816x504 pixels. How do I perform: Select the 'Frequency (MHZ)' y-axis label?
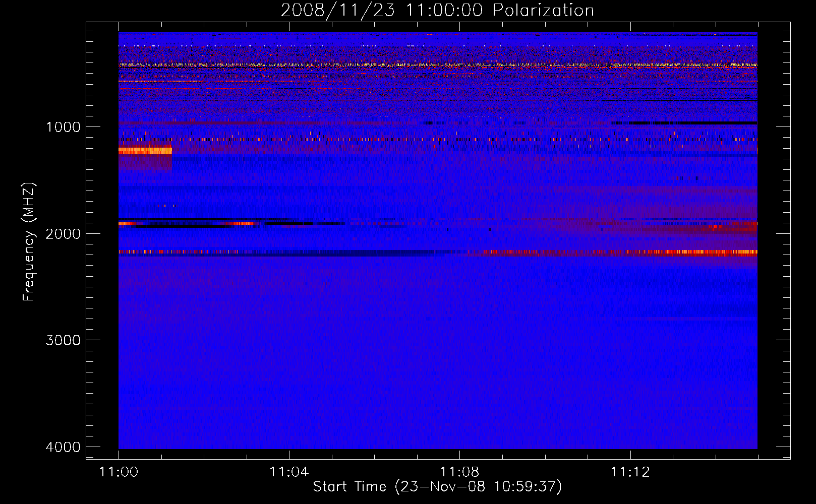pyautogui.click(x=28, y=242)
